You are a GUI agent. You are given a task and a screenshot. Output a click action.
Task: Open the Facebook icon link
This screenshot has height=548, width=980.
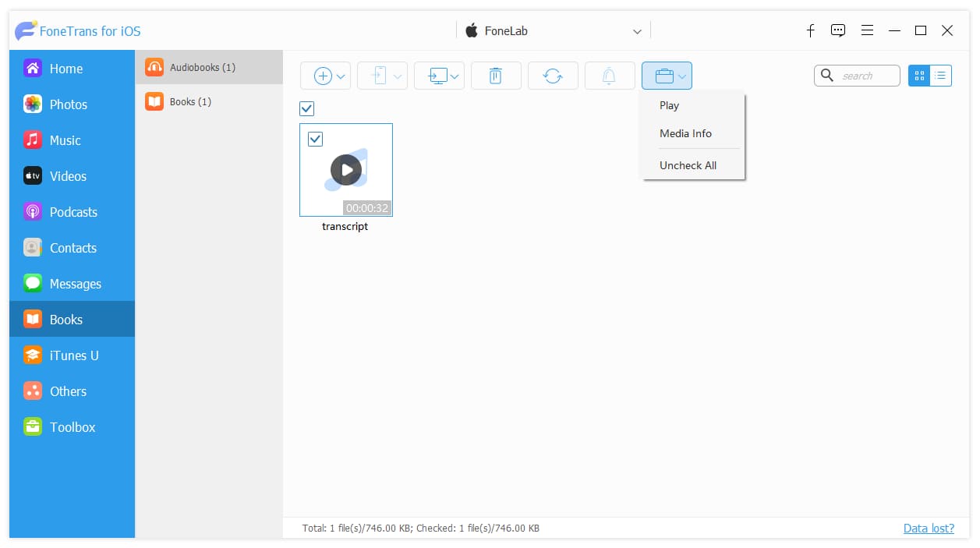tap(810, 30)
